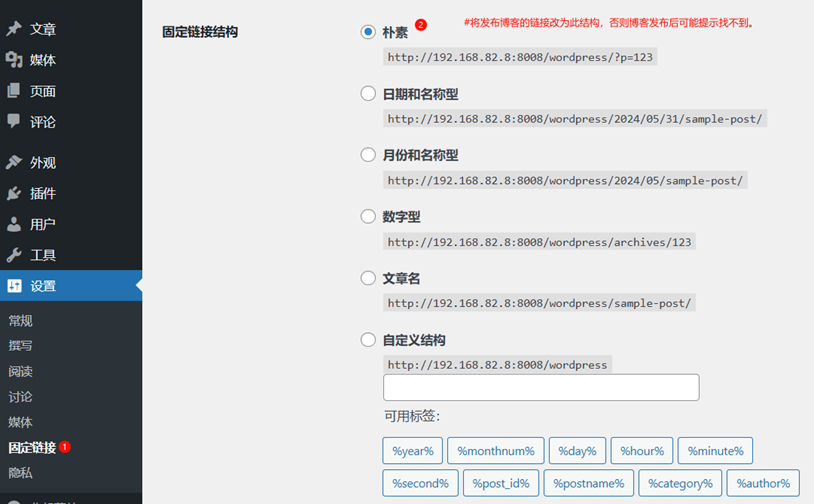Click the pushpin icon beside 文章

pos(14,29)
